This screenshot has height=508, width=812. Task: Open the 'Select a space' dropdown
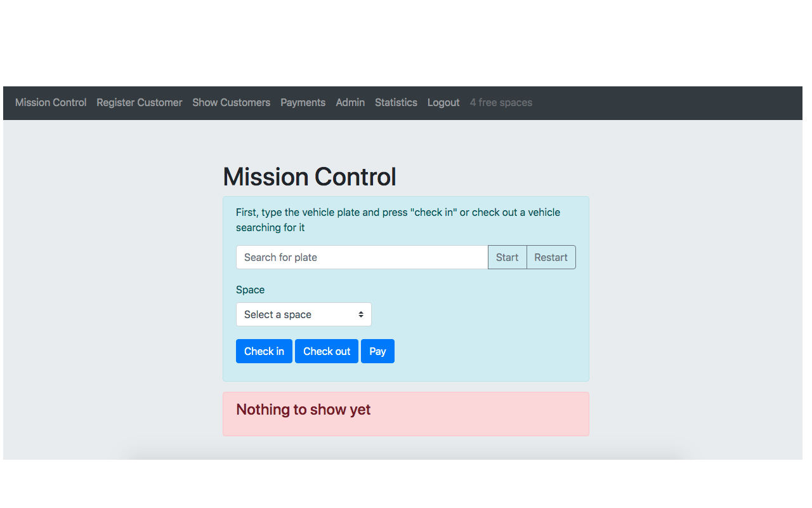click(295, 314)
